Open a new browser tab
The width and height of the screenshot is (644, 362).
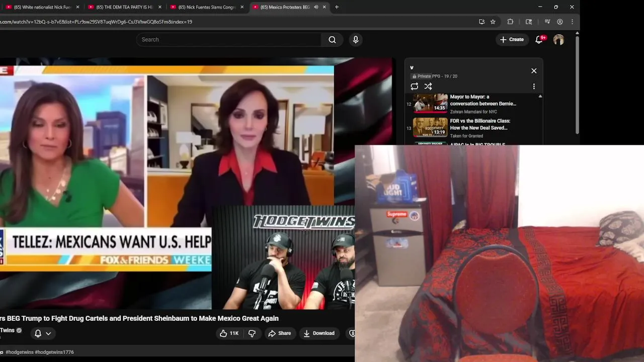pyautogui.click(x=337, y=7)
